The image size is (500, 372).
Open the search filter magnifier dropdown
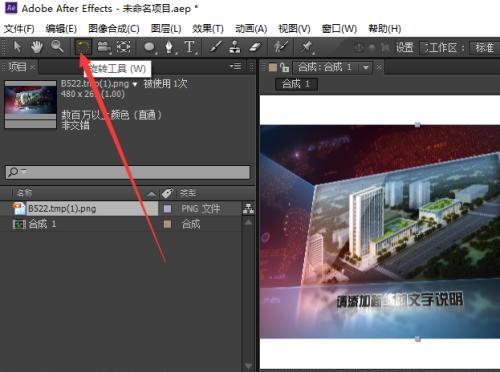[x=17, y=172]
